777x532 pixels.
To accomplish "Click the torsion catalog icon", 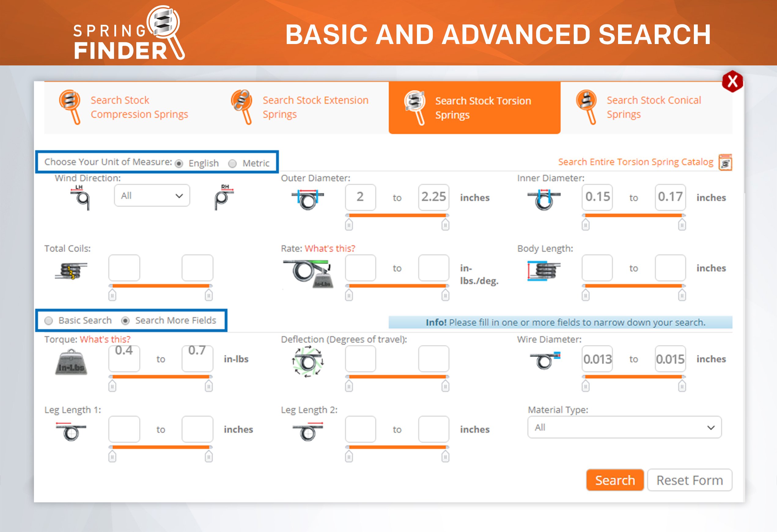I will (725, 163).
